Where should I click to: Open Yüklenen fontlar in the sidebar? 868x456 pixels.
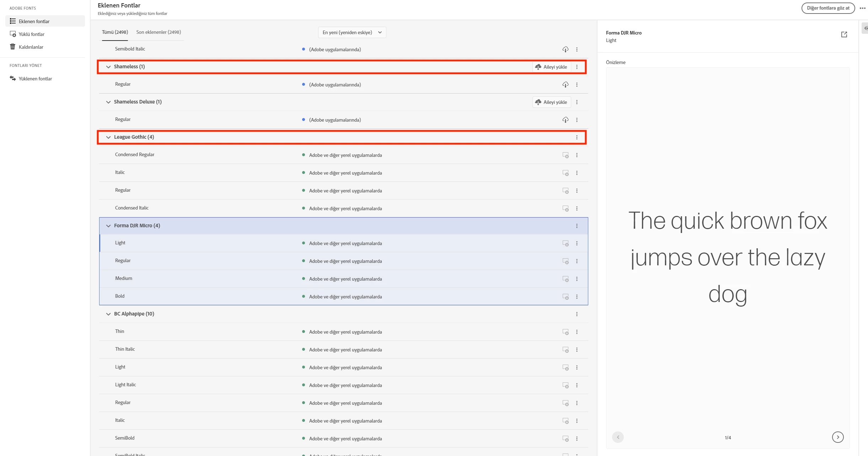(35, 79)
